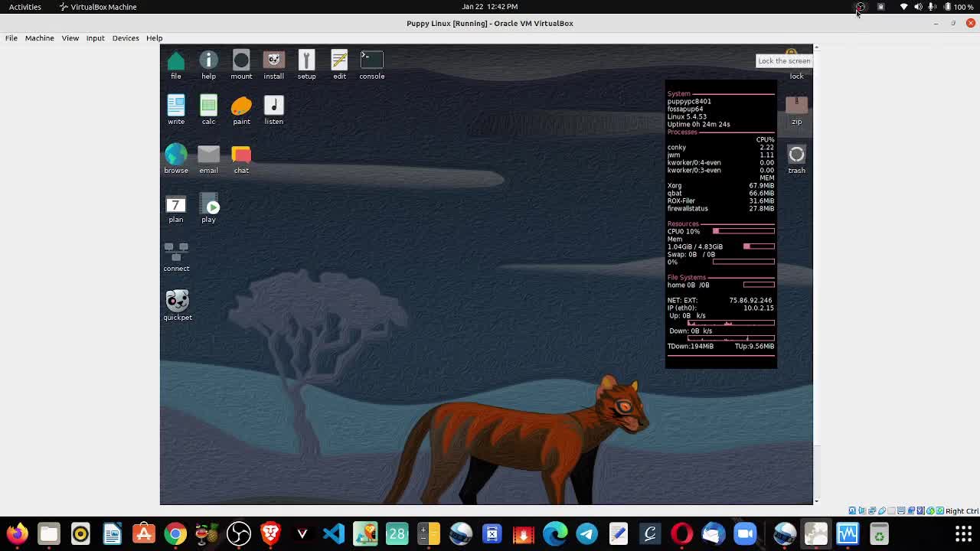Open the VirtualBox Machine app menu
Screen dimensions: 980x551
point(98,6)
